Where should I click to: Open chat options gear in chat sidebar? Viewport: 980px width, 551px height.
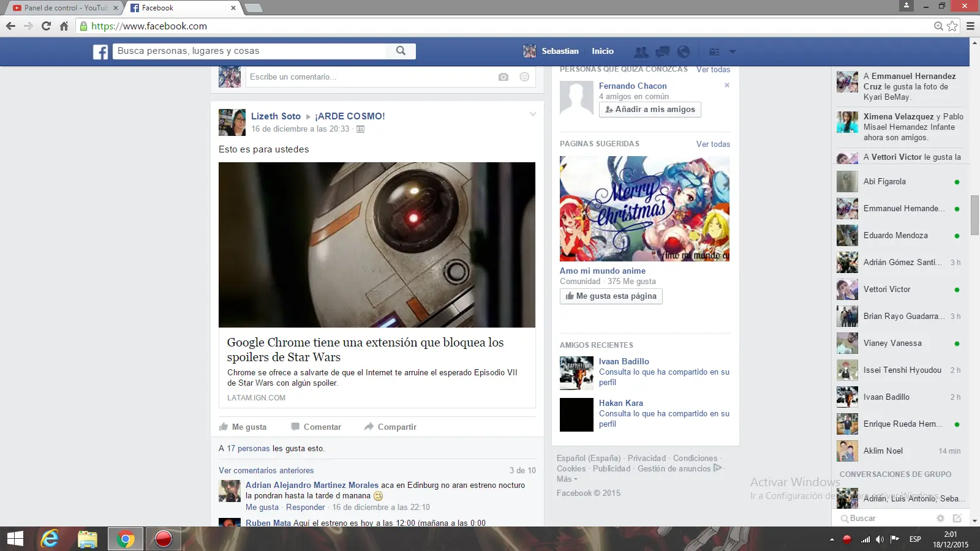[940, 518]
